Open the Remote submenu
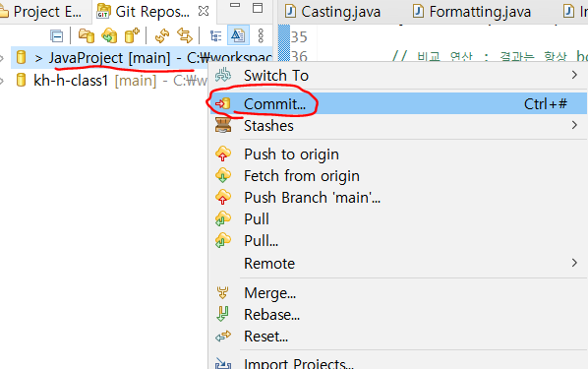Viewport: 588px width, 369px height. coord(398,263)
